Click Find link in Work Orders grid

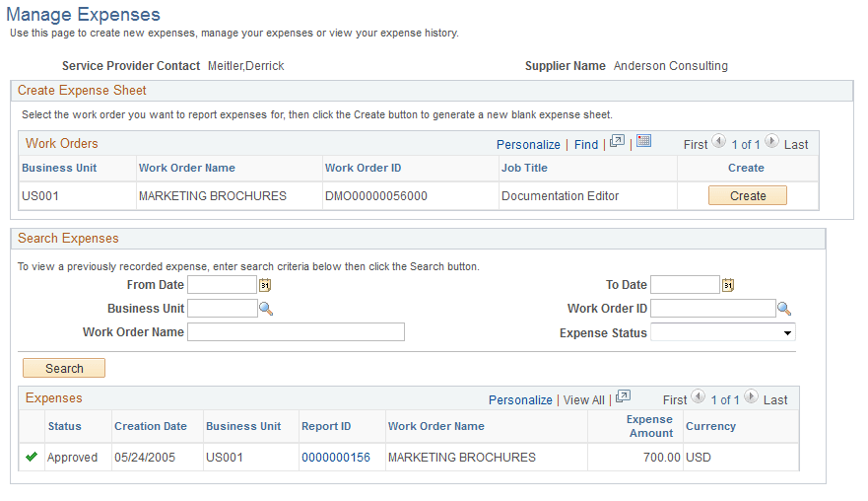coord(586,145)
